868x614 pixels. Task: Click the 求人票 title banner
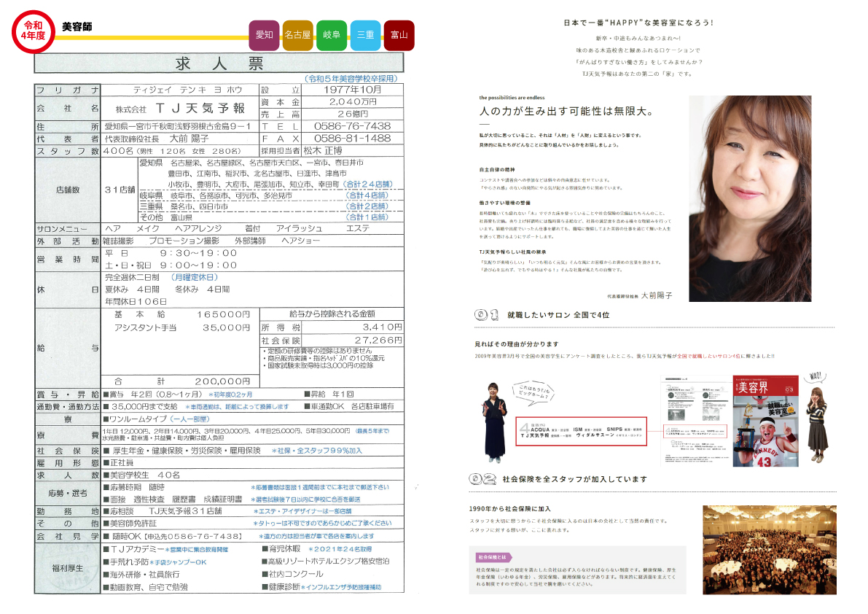point(219,63)
